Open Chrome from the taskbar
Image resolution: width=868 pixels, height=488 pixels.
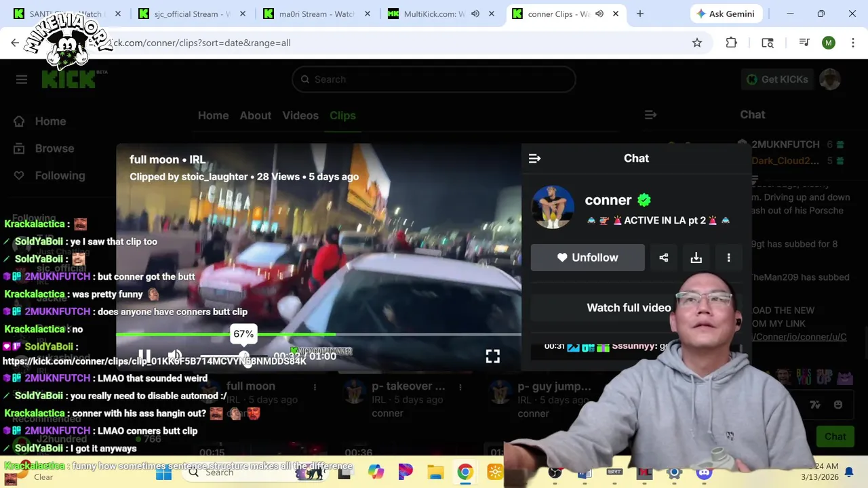click(465, 472)
